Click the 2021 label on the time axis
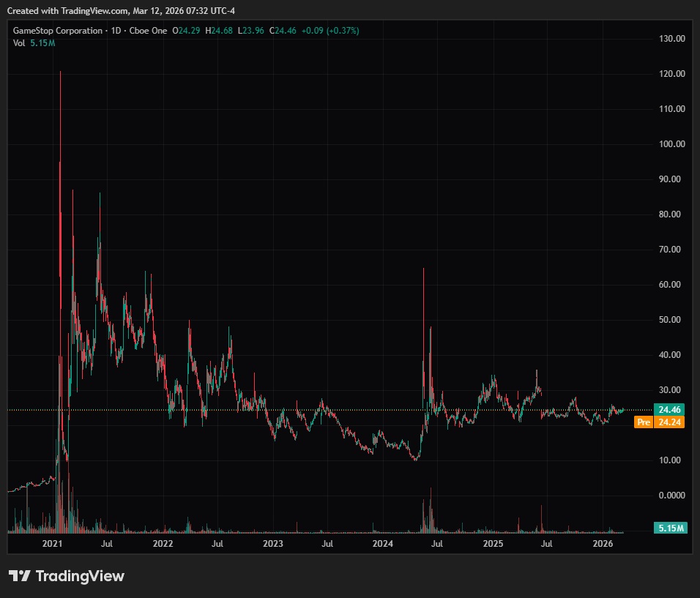This screenshot has height=598, width=700. click(52, 544)
